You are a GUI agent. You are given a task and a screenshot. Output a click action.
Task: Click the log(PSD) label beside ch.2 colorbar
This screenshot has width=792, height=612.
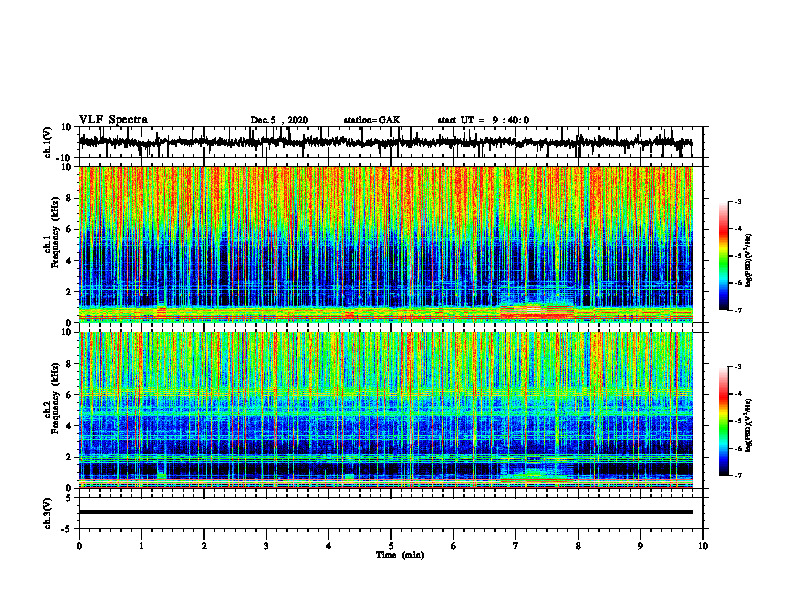point(749,424)
